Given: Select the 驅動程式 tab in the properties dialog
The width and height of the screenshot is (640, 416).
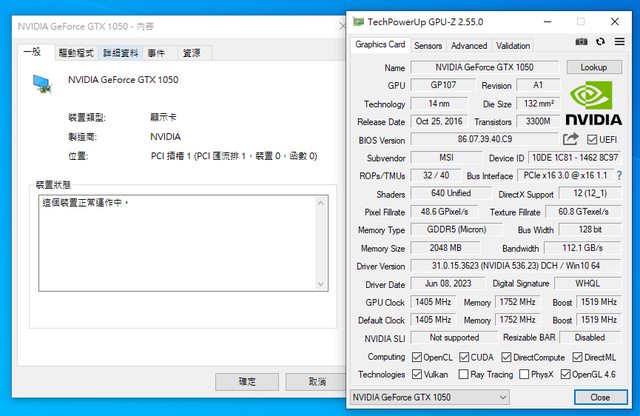Looking at the screenshot, I should click(x=76, y=53).
